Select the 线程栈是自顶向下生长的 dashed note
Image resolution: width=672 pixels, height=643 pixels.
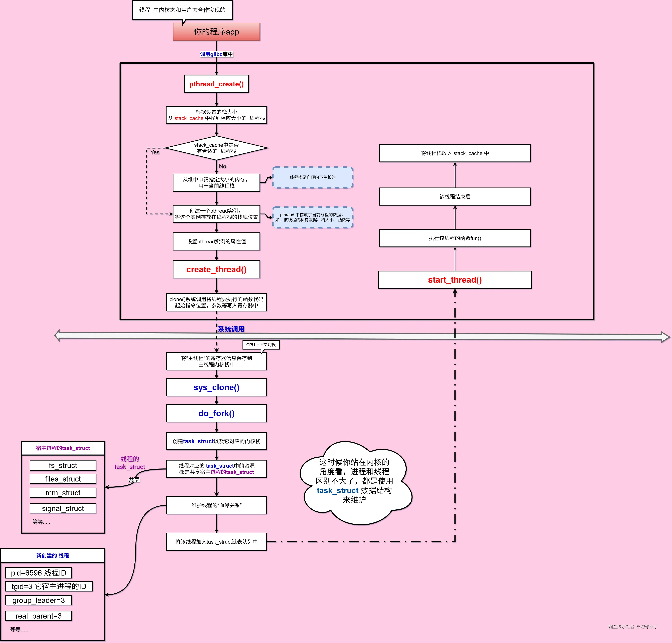pos(313,178)
